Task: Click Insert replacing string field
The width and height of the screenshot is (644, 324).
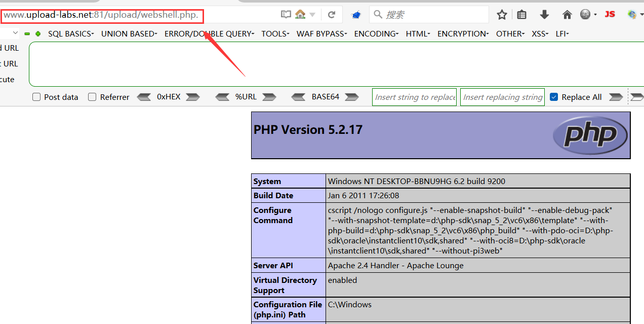Action: point(502,97)
